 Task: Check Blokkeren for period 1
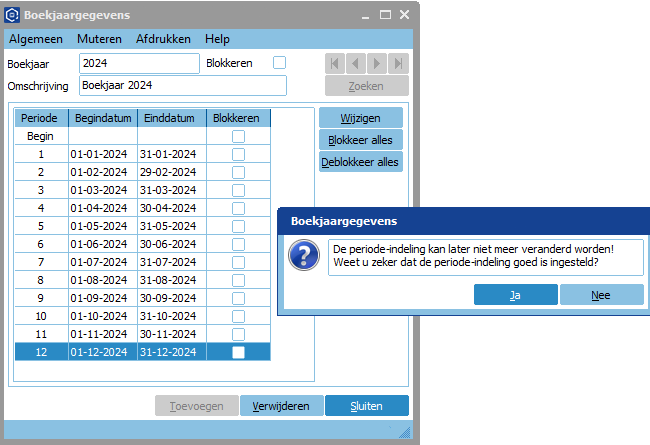coord(238,155)
